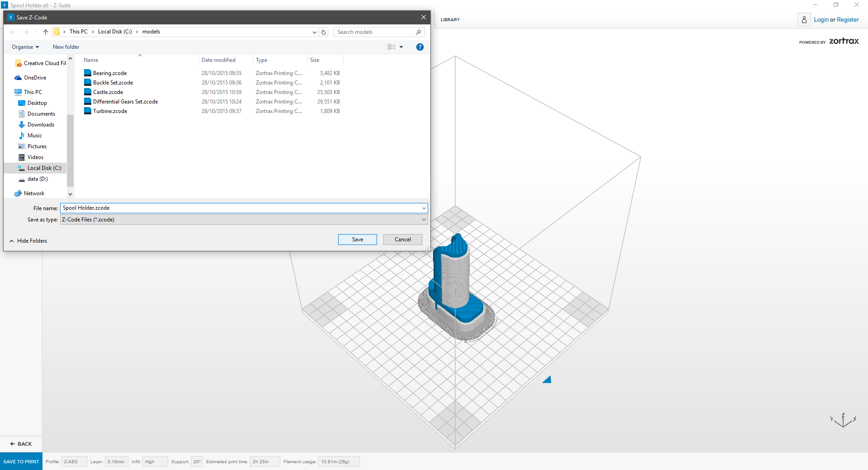The height and width of the screenshot is (470, 868).
Task: Click the user account icon near Login
Action: click(804, 20)
